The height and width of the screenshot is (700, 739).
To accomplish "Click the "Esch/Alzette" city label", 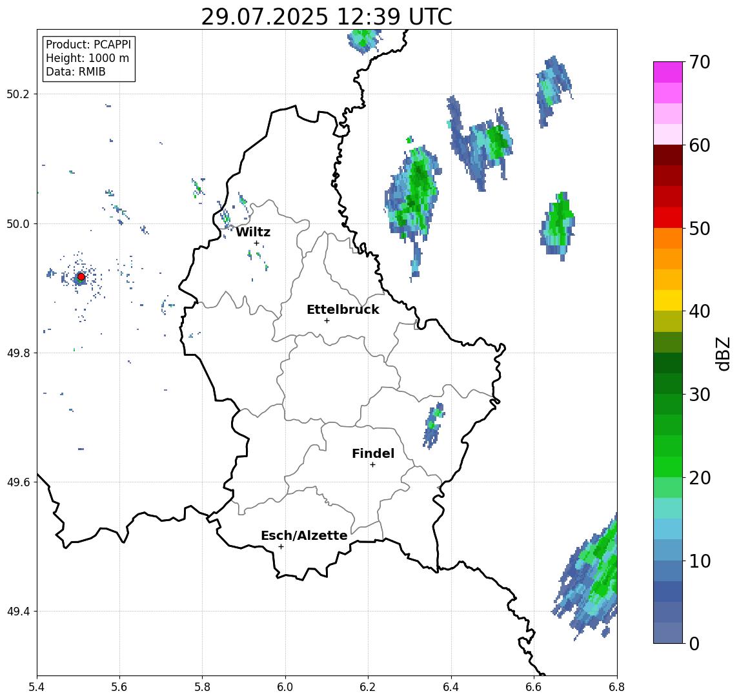I will click(x=304, y=535).
